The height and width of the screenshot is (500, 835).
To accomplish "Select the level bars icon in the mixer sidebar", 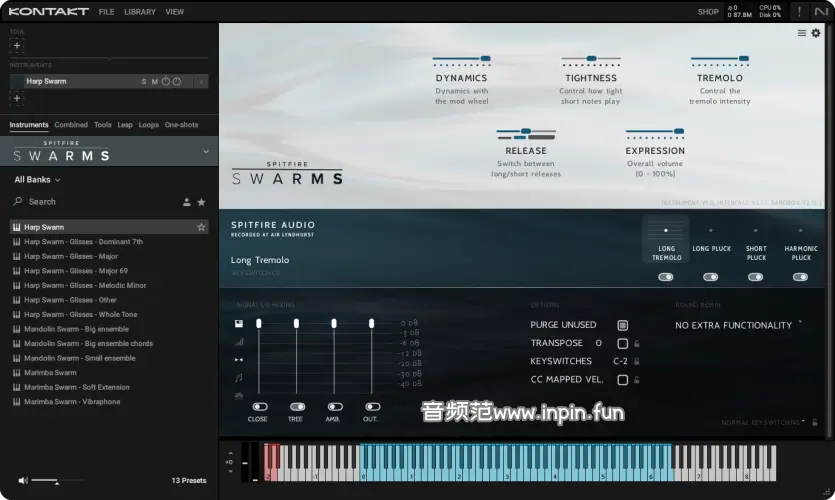I will tap(239, 341).
